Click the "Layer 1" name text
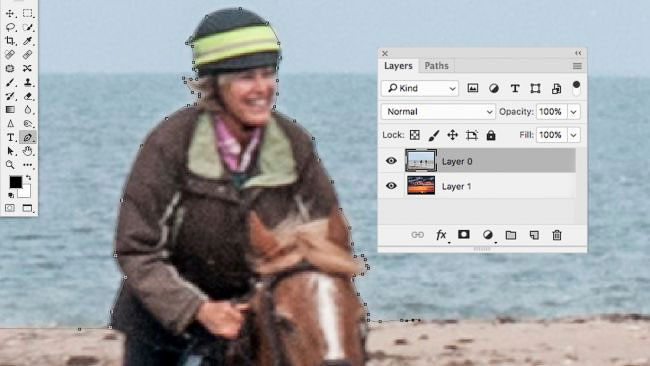 click(456, 187)
